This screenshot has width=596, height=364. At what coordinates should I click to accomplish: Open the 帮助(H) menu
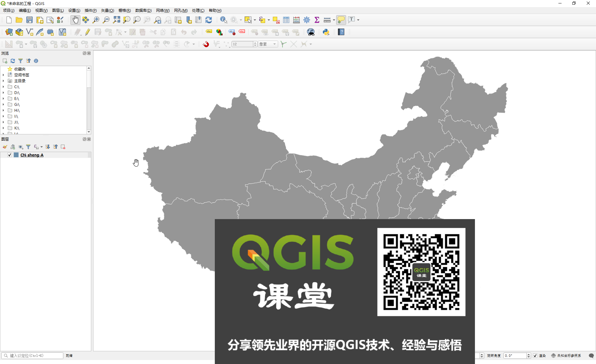click(215, 10)
